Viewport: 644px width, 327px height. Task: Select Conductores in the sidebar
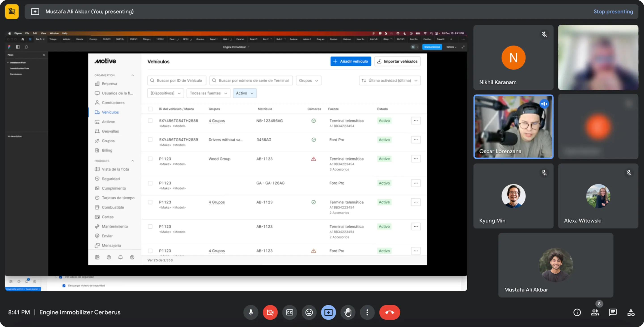click(113, 103)
